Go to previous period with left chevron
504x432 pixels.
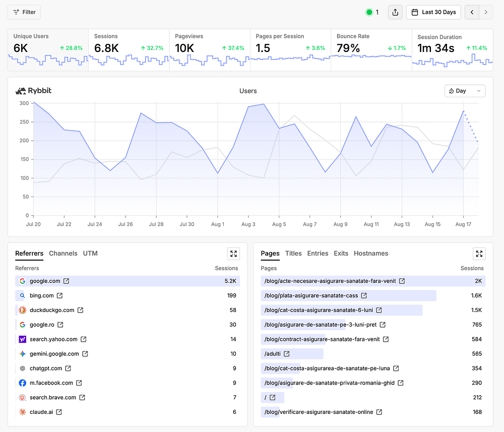472,12
